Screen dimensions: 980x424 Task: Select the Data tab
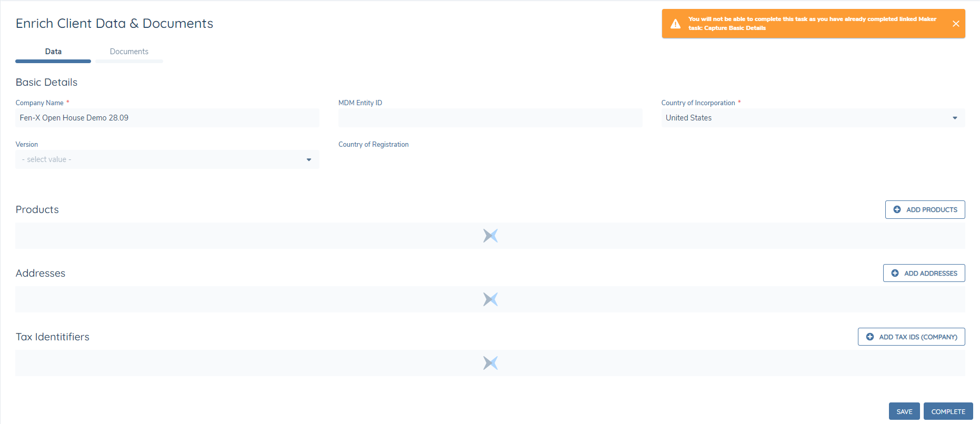coord(53,52)
